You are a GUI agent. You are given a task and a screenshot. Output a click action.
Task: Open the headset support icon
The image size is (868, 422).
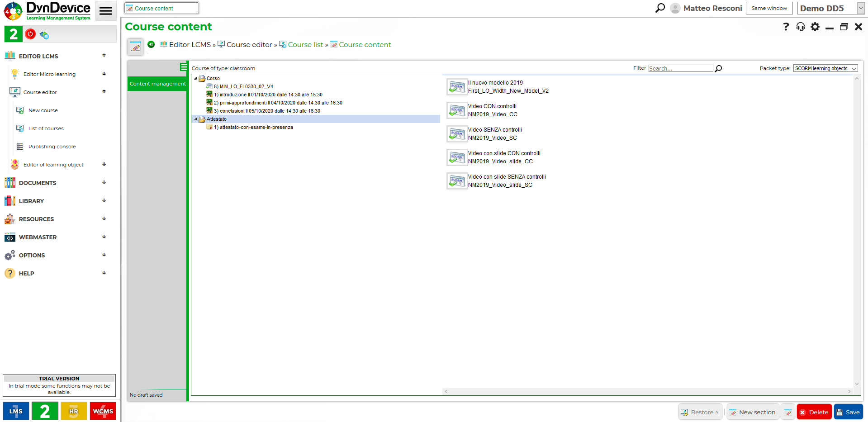coord(800,27)
